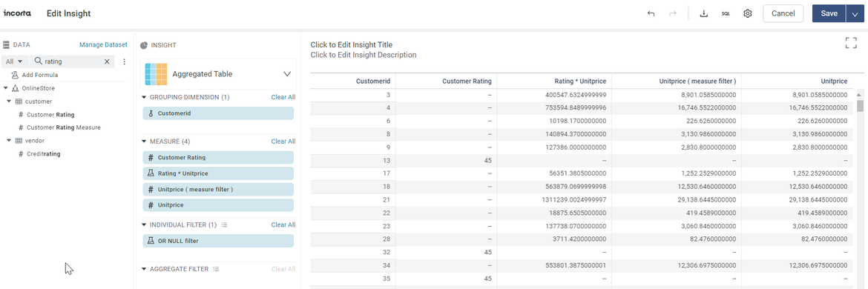Select Customer Rating field in tree
This screenshot has width=868, height=289.
[50, 115]
